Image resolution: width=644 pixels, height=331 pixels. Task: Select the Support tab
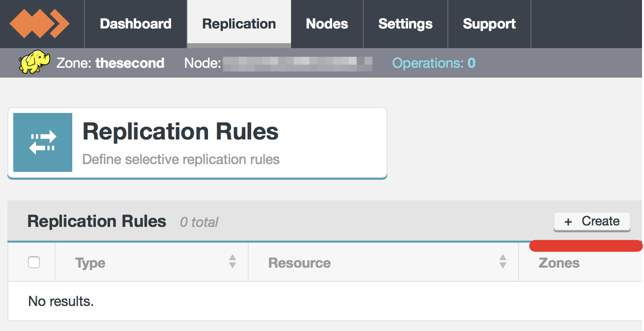pos(489,24)
